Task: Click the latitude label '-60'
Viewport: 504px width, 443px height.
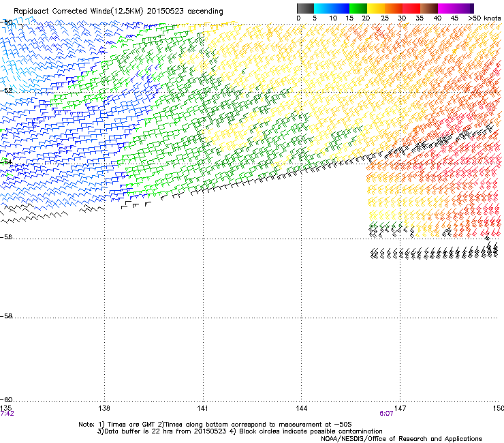Action: pos(6,400)
